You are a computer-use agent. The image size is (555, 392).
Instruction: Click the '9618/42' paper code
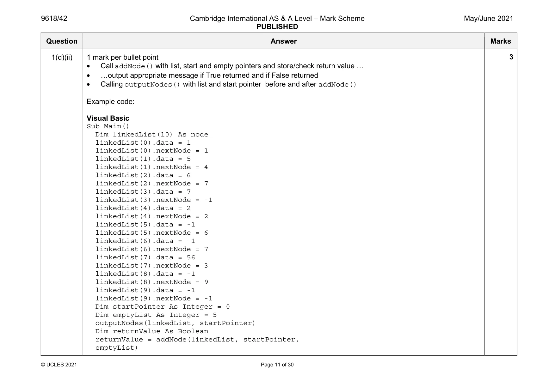(54, 19)
